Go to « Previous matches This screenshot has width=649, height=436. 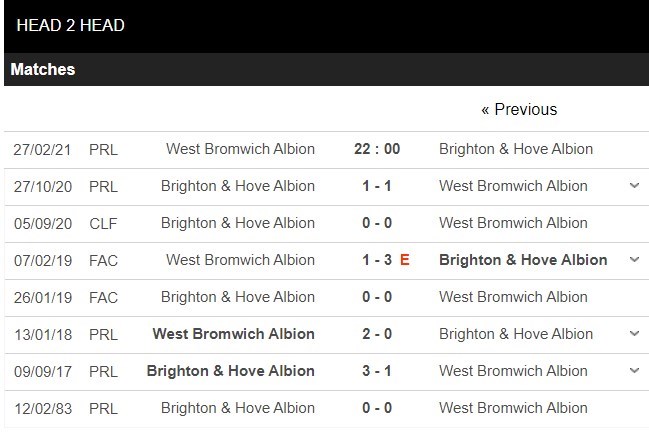point(519,109)
